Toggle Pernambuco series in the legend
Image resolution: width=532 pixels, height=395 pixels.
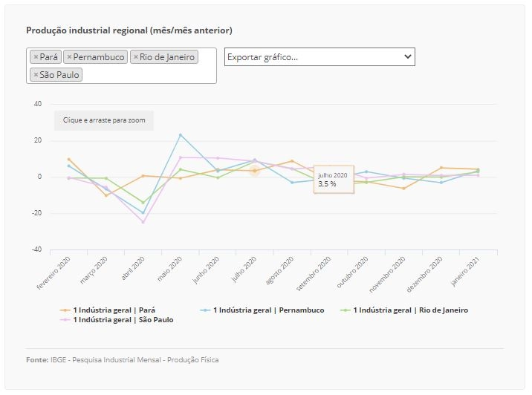268,310
